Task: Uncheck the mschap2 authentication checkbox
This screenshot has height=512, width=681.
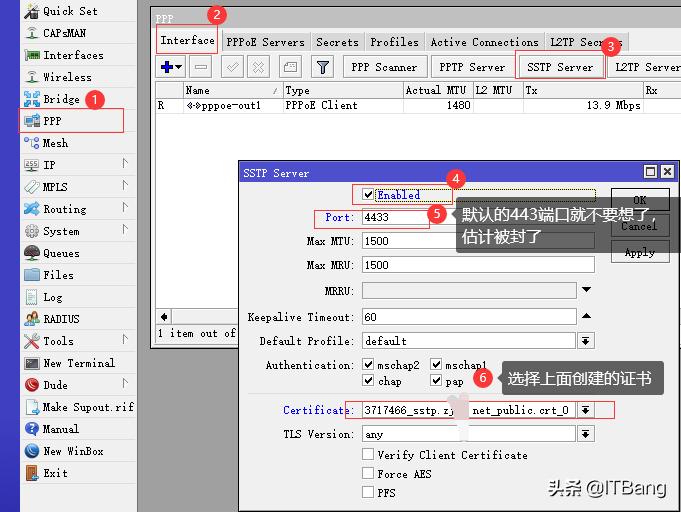Action: click(x=369, y=366)
